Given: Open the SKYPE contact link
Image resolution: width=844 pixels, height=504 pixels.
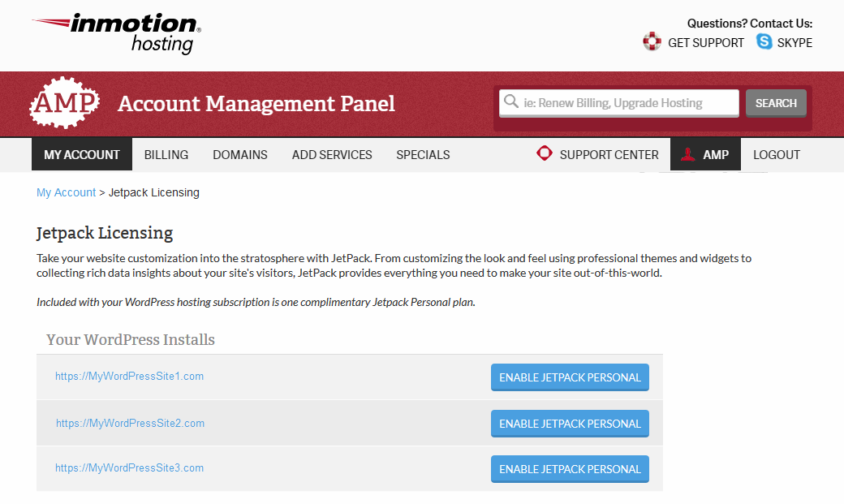Looking at the screenshot, I should (794, 43).
